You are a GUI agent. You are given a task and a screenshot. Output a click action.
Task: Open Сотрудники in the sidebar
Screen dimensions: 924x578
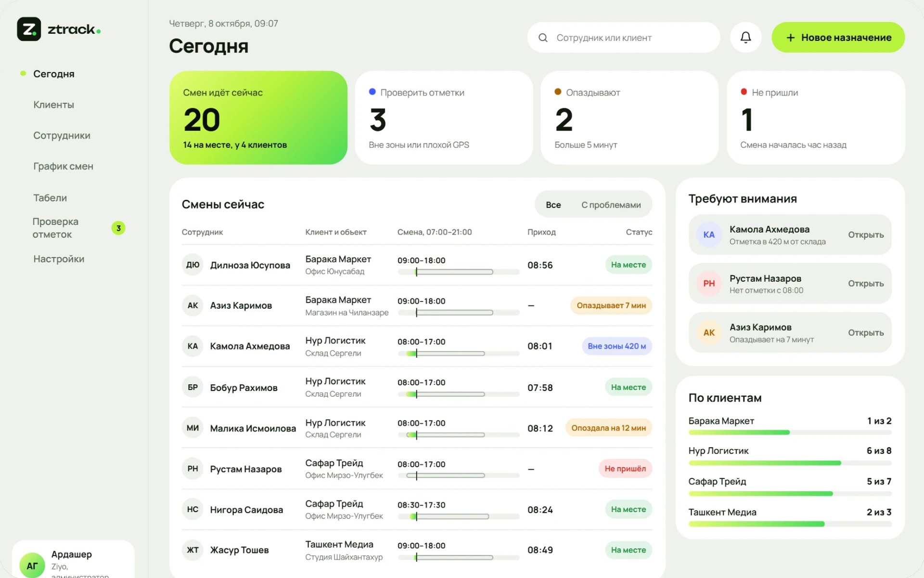coord(62,135)
